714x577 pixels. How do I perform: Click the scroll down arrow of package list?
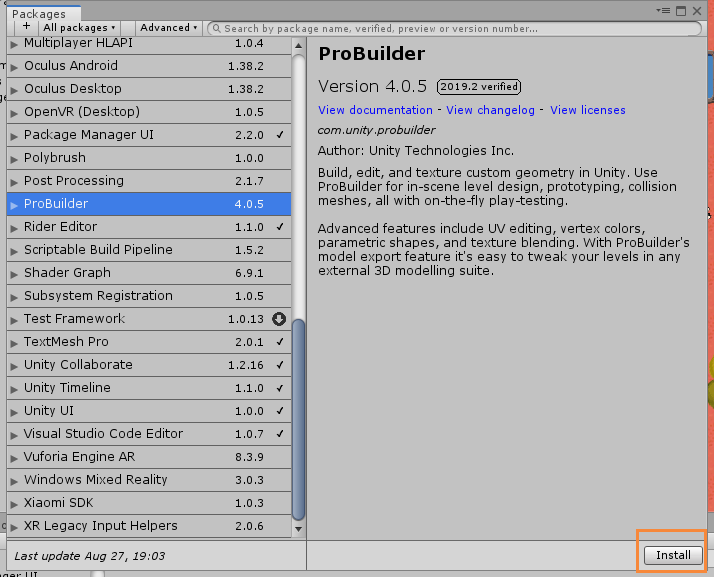(x=298, y=529)
